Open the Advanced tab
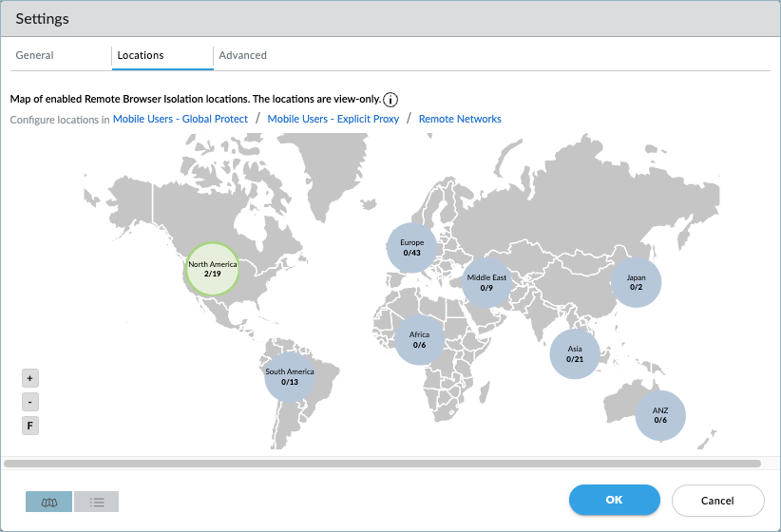 click(242, 55)
